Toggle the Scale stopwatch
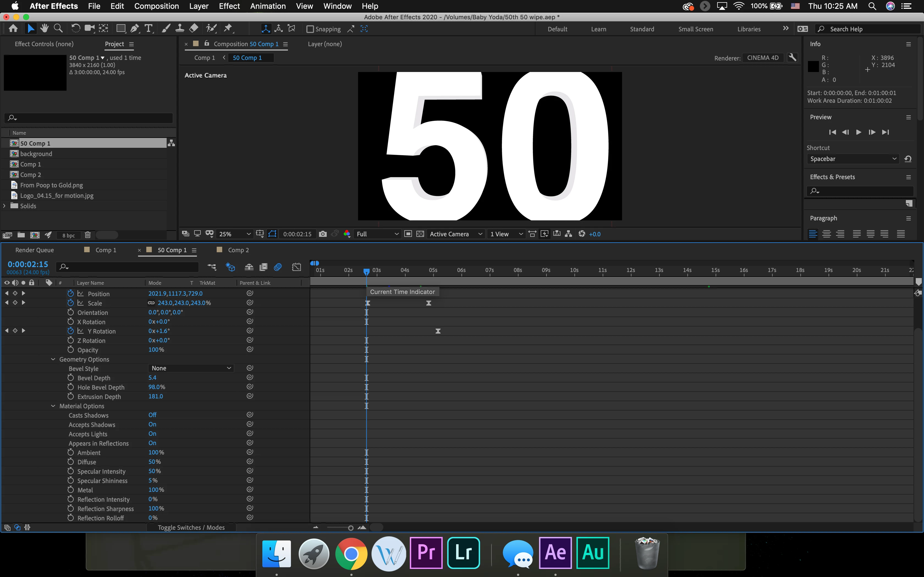Image resolution: width=924 pixels, height=577 pixels. click(x=71, y=303)
